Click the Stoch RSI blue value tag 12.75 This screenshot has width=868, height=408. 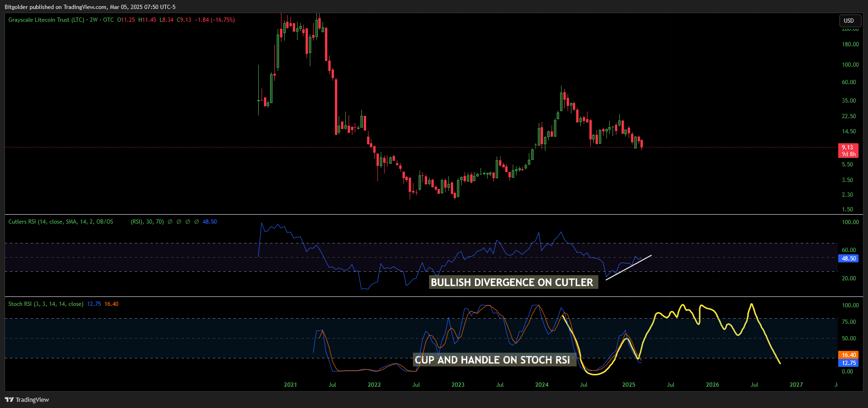click(849, 363)
